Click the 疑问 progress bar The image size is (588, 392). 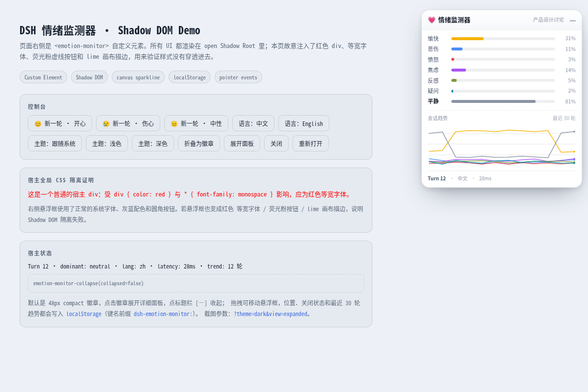[x=503, y=91]
